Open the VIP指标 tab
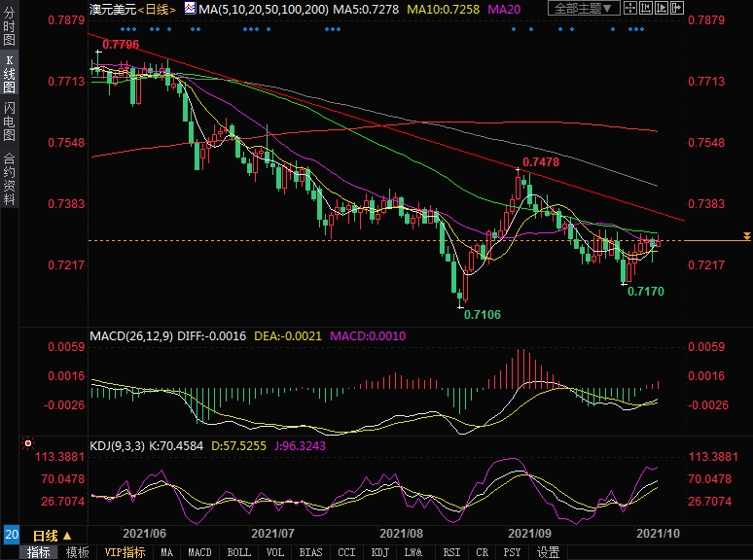The height and width of the screenshot is (560, 753). click(125, 552)
